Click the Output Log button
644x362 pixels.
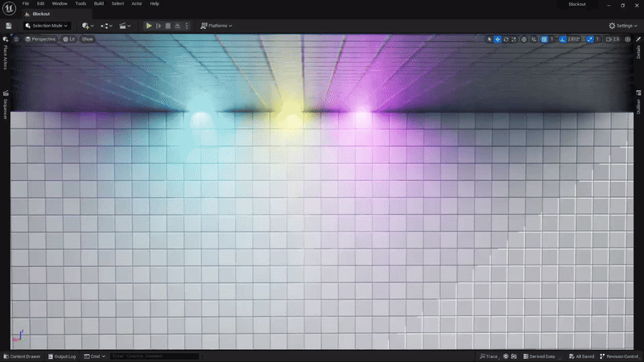(x=64, y=356)
